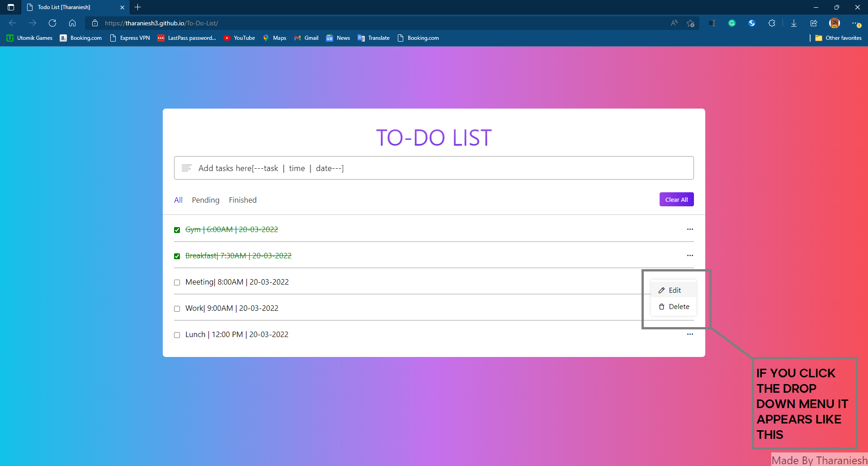The width and height of the screenshot is (868, 466).
Task: Open the Grammarly extension icon
Action: pos(732,23)
